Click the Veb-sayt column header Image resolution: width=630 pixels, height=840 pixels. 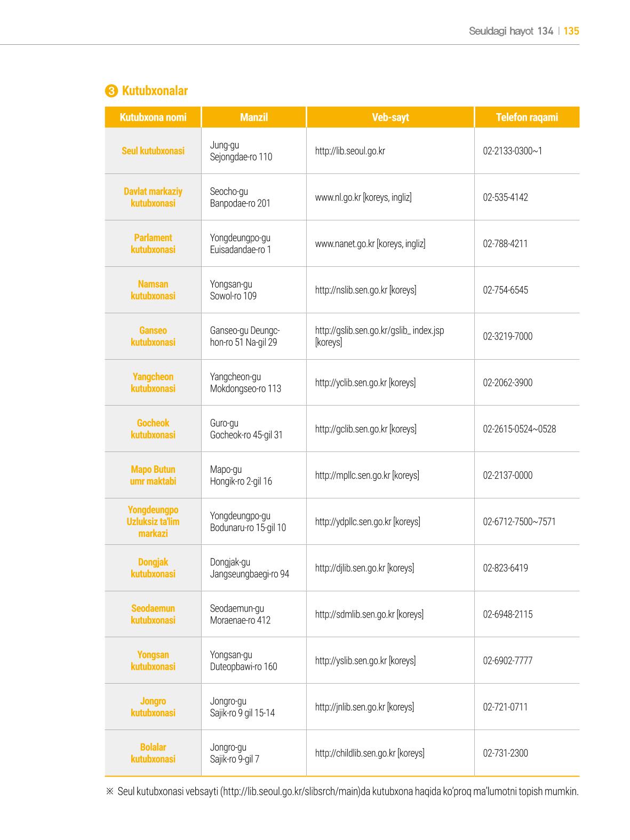[x=390, y=117]
